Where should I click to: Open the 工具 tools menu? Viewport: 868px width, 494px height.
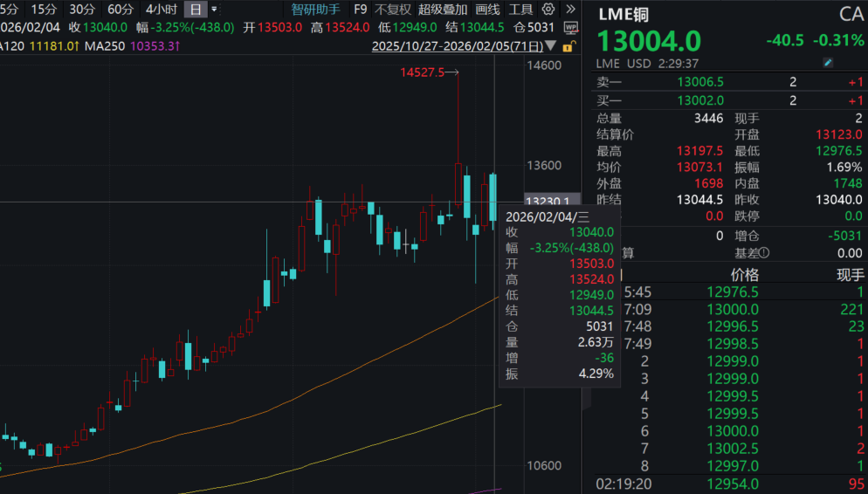(521, 10)
